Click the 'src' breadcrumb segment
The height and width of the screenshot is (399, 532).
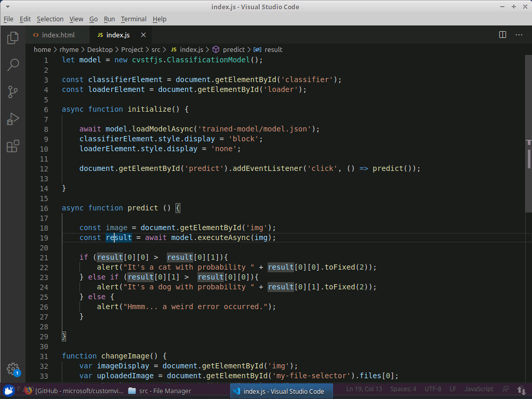156,49
